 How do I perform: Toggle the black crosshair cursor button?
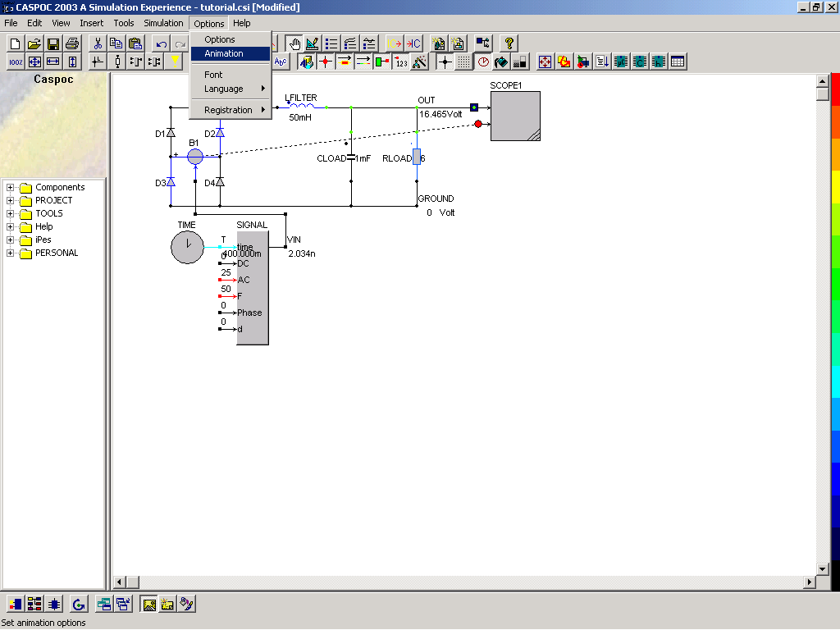coord(445,62)
